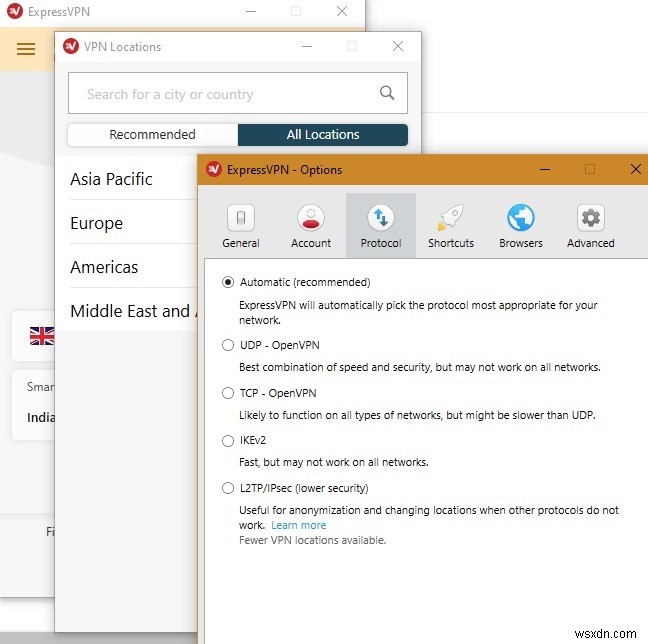The image size is (648, 644).
Task: Switch to the Recommended locations tab
Action: [152, 135]
